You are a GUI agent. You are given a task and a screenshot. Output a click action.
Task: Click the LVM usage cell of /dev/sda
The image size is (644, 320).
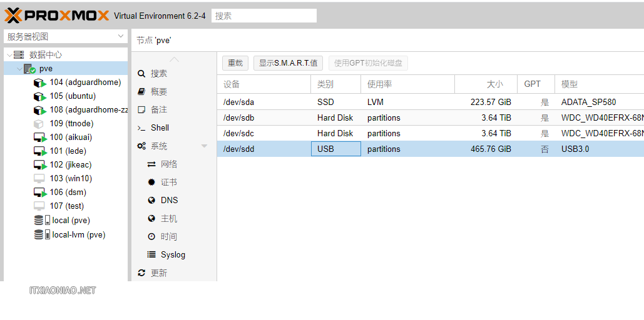click(x=408, y=102)
